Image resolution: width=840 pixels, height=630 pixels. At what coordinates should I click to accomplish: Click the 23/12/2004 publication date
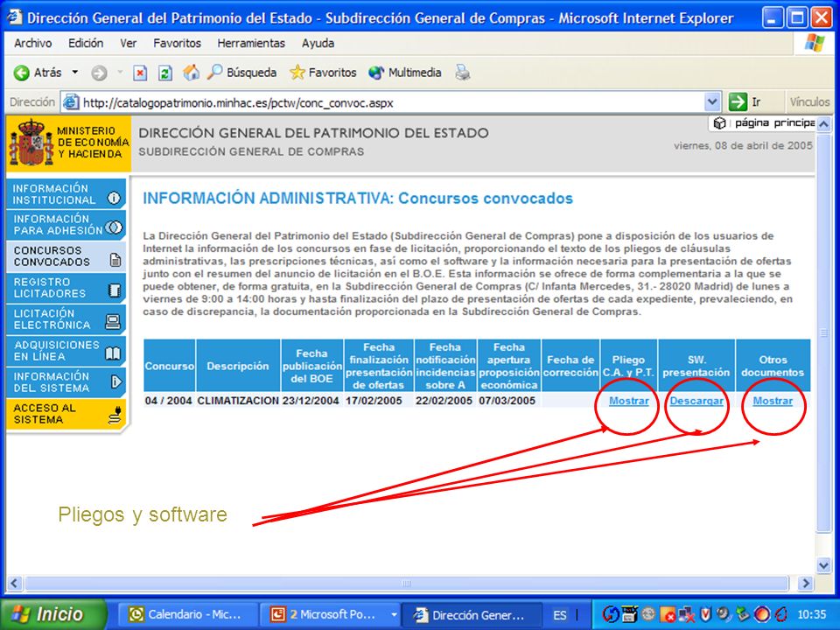tap(311, 400)
